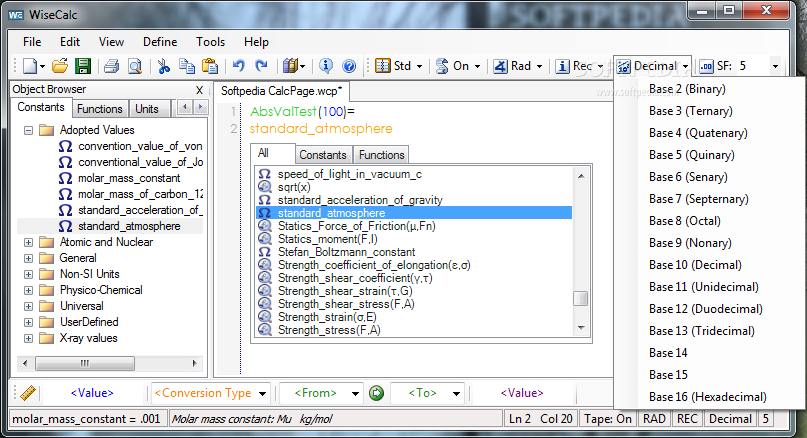Click autocomplete list scroll down arrow
This screenshot has width=807, height=438.
[581, 328]
